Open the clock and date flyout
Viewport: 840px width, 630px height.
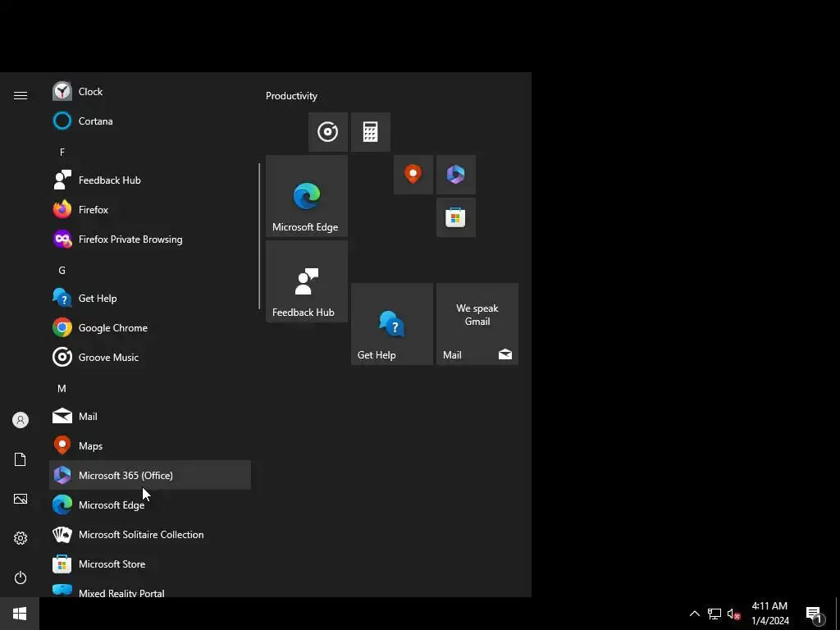click(770, 614)
